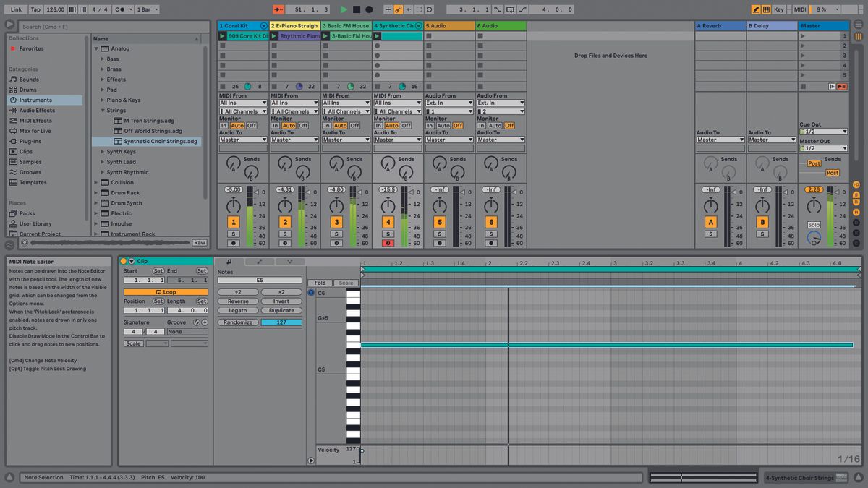The image size is (868, 488).
Task: Click the browser collapse arrow icon
Action: coord(10,25)
